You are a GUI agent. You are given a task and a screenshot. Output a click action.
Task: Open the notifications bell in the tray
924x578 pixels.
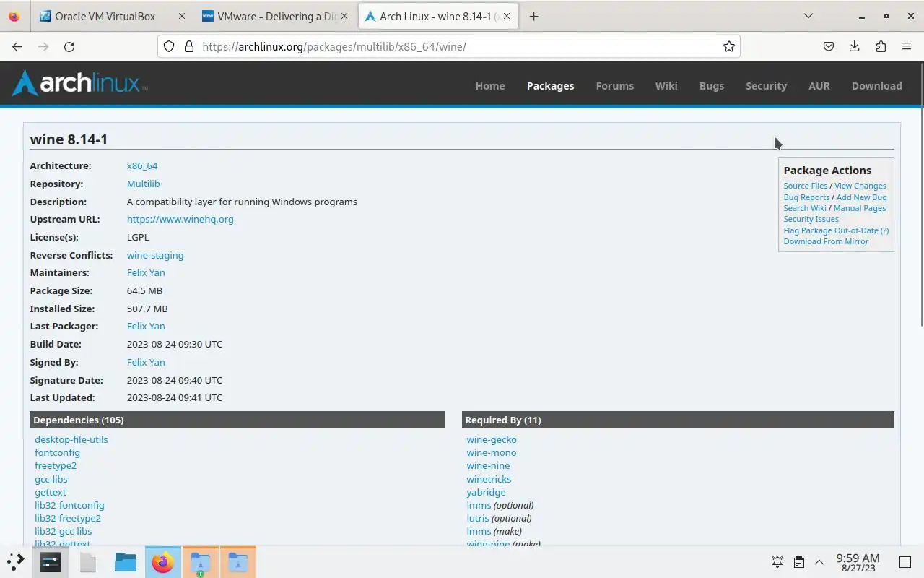(x=777, y=562)
